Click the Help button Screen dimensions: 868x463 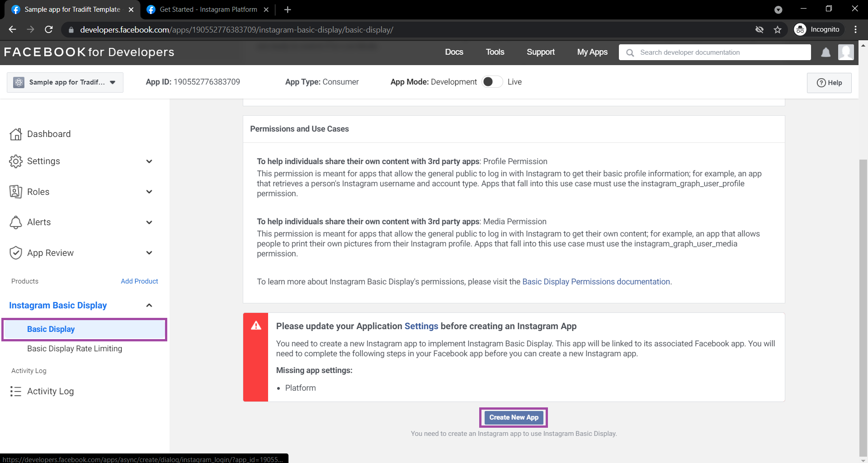829,83
